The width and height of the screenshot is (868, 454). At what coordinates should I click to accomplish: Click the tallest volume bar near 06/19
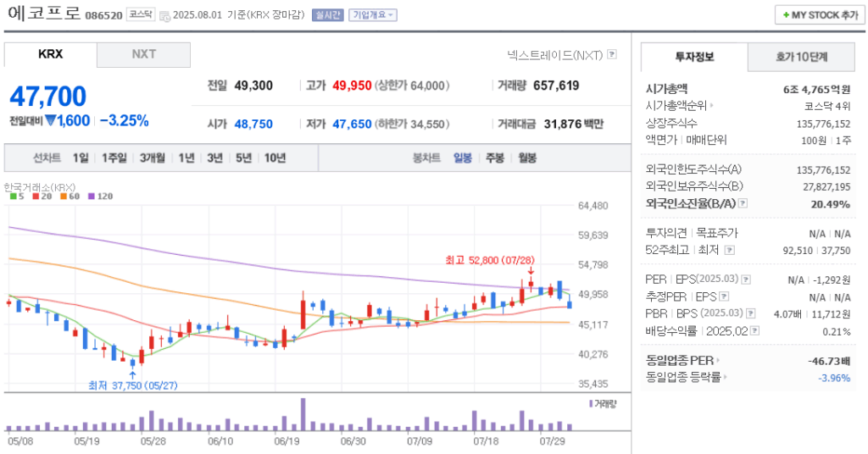[x=303, y=414]
